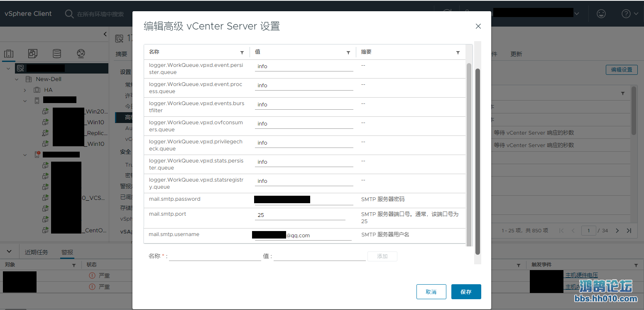Edit value of logger.WorkQueue.vpxd.privilegecheck.queue
The image size is (644, 310).
coord(304,143)
